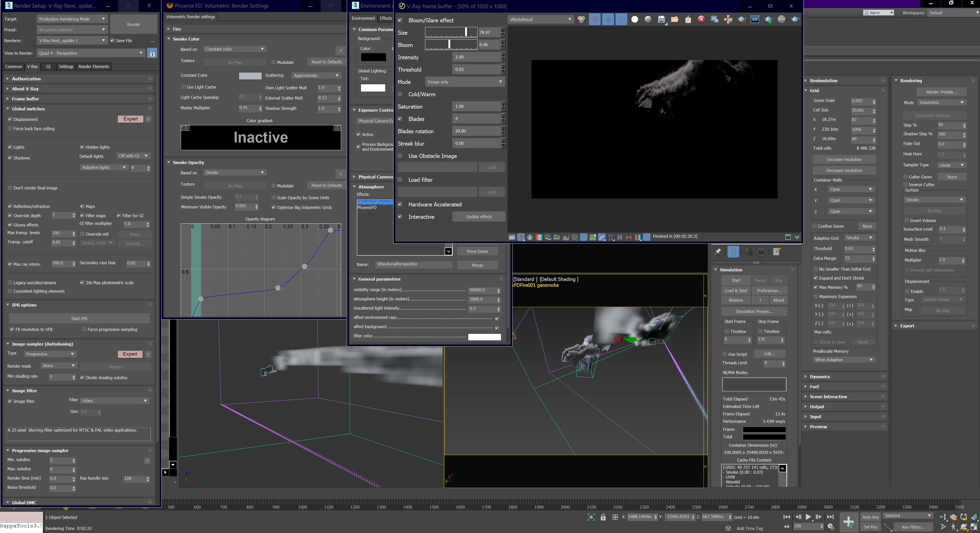Open the Mode 'Image only' dropdown

(x=465, y=82)
